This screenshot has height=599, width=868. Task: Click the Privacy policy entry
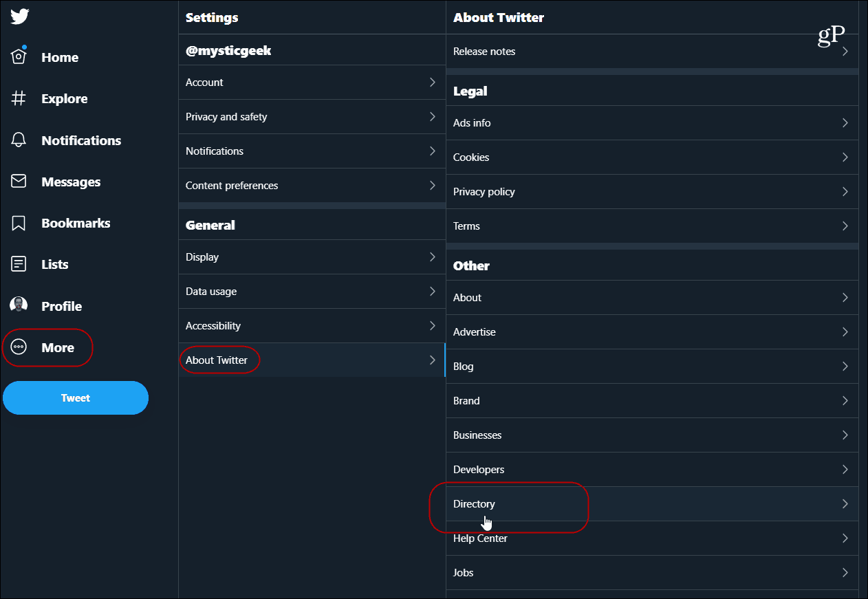tap(652, 192)
